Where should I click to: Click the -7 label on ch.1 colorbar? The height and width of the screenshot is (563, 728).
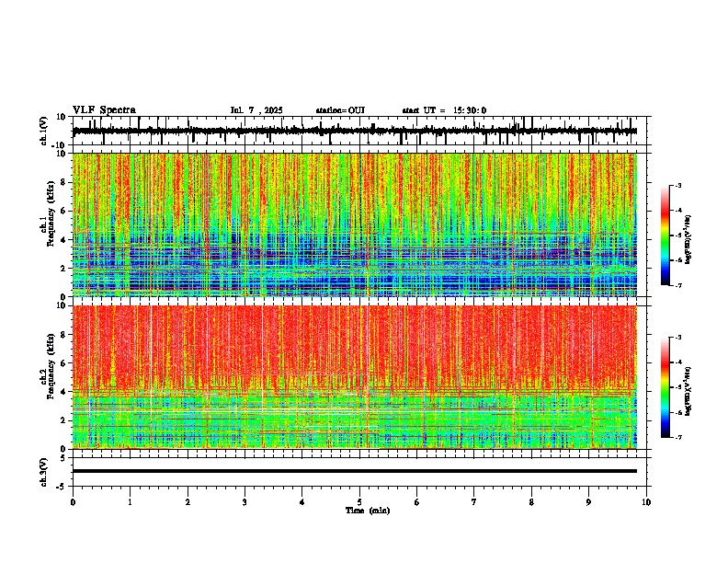point(677,285)
